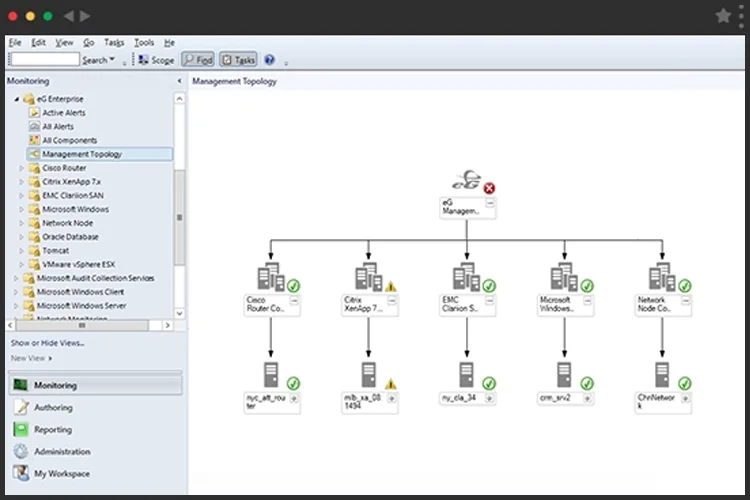Click the red critical status icon on eG Management

pos(489,188)
